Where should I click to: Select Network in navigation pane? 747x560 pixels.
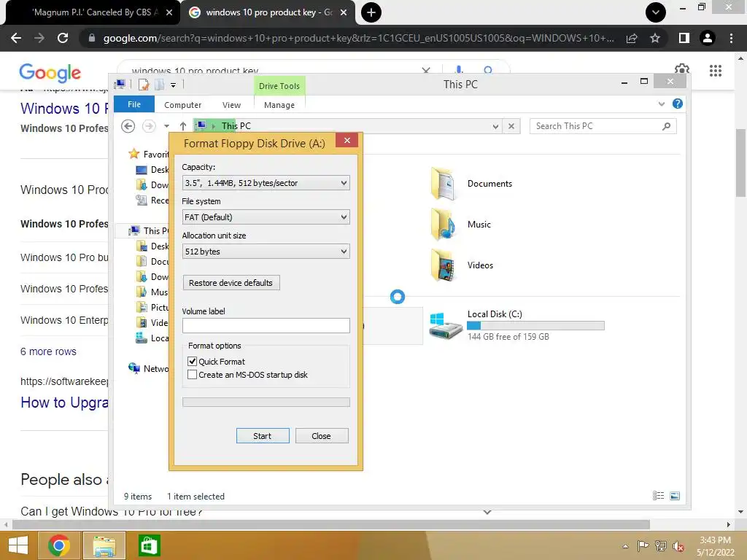coord(148,368)
